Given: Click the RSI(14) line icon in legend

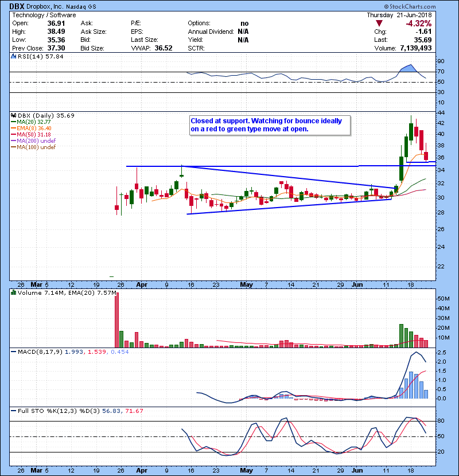Looking at the screenshot, I should pyautogui.click(x=14, y=57).
